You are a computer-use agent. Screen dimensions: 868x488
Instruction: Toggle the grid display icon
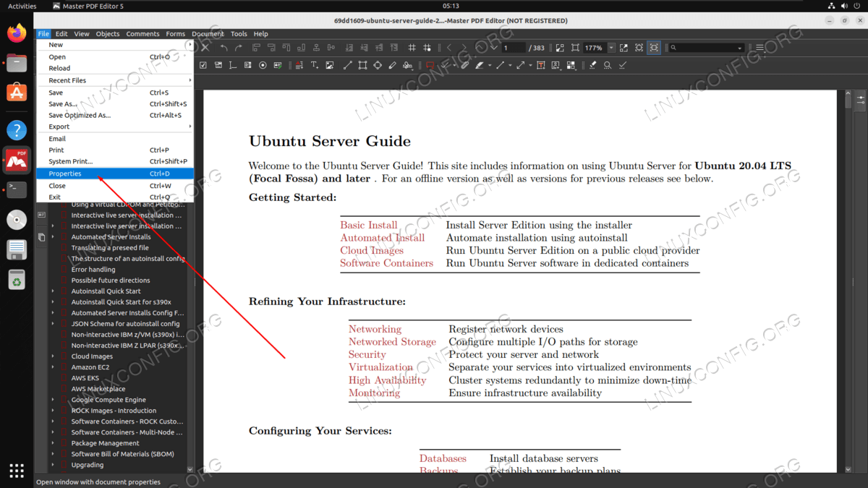[x=412, y=48]
